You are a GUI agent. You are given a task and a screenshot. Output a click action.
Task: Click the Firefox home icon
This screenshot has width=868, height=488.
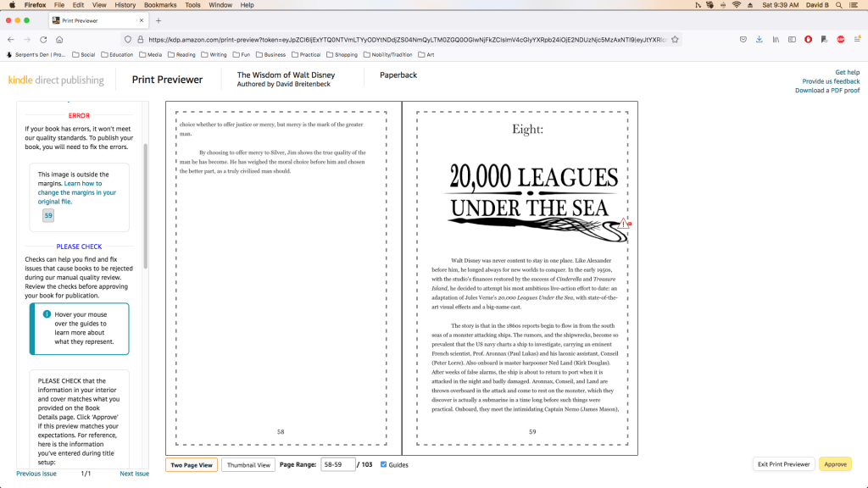pos(59,39)
